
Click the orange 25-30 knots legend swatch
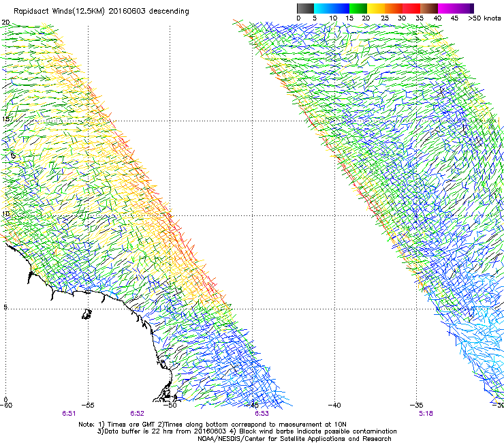pyautogui.click(x=394, y=8)
